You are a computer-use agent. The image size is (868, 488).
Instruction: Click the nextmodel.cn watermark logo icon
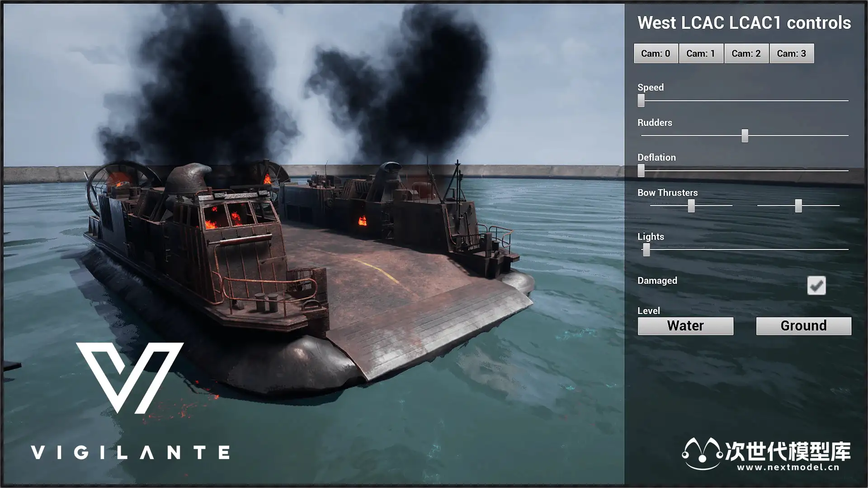(x=702, y=454)
